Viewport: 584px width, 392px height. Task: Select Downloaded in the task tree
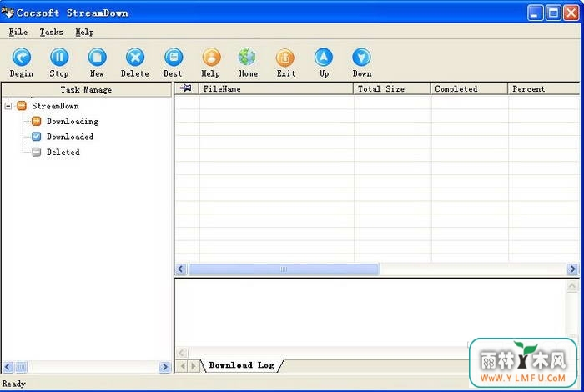coord(70,137)
